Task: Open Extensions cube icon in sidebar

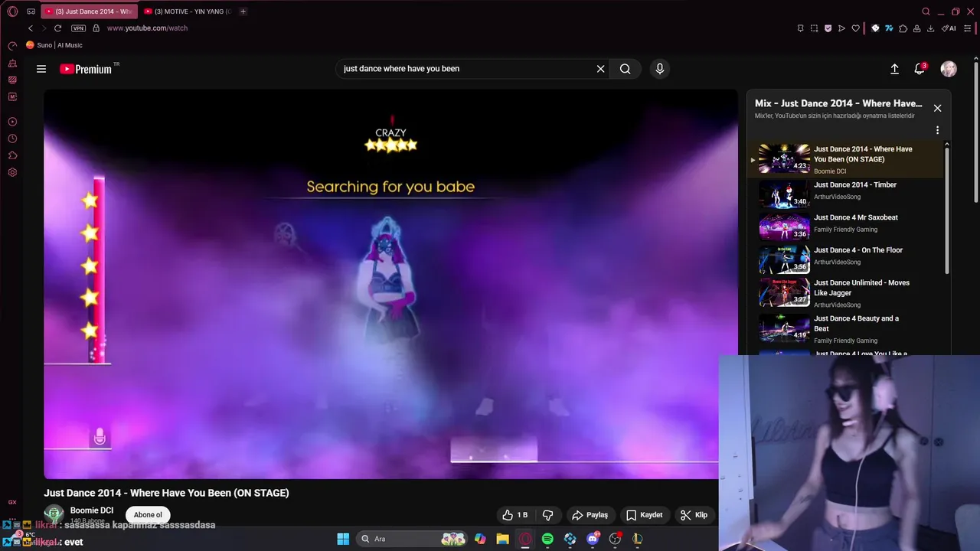Action: pyautogui.click(x=12, y=155)
